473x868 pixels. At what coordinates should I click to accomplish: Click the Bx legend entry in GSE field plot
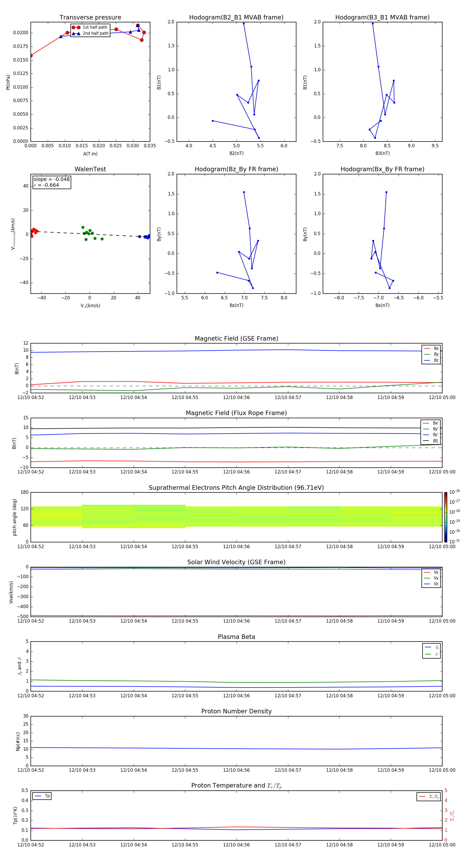[x=431, y=349]
